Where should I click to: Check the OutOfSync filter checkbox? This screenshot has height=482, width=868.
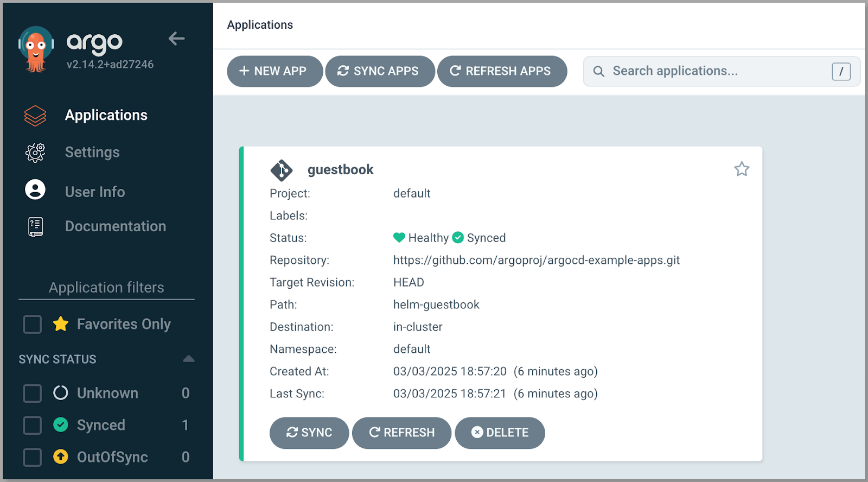(33, 457)
